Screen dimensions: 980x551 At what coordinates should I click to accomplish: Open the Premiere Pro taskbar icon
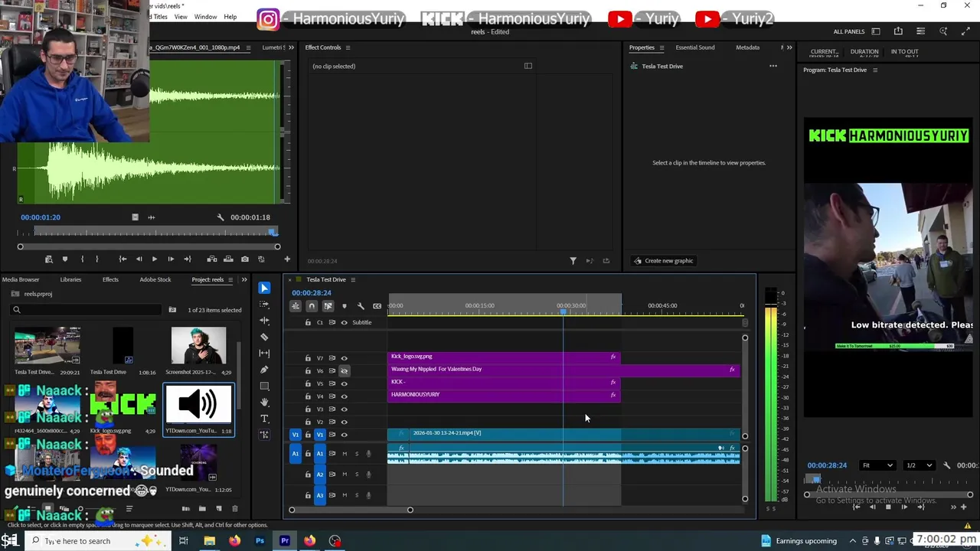pyautogui.click(x=285, y=541)
